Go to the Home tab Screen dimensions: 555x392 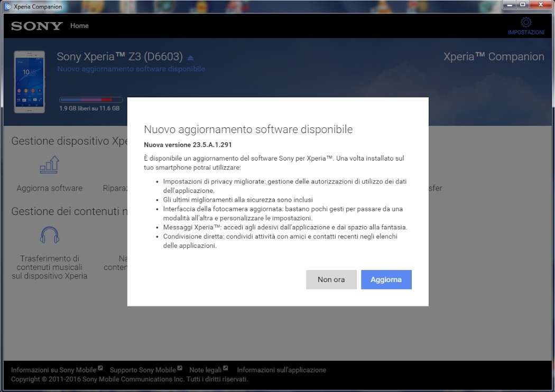coord(79,26)
